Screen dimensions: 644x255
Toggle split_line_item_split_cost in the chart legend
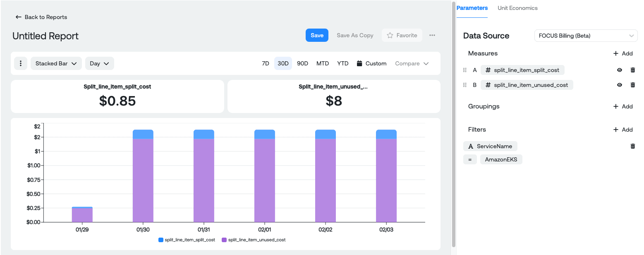click(x=186, y=239)
